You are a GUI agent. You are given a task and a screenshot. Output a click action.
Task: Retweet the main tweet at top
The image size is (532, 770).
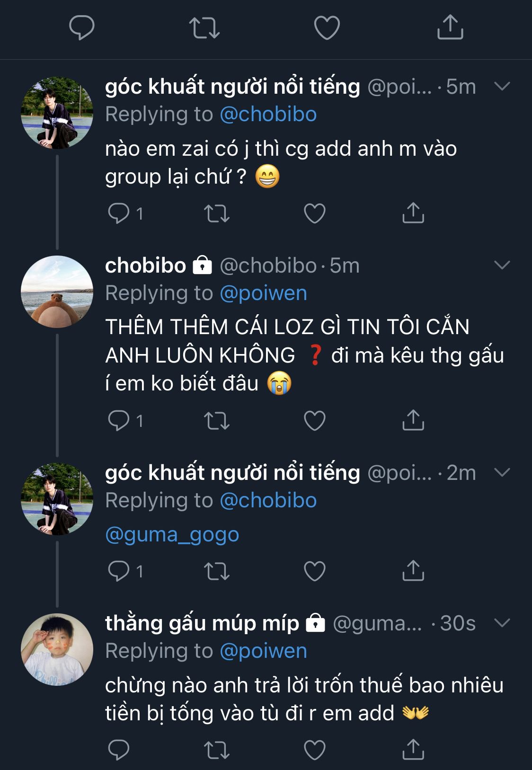point(204,27)
